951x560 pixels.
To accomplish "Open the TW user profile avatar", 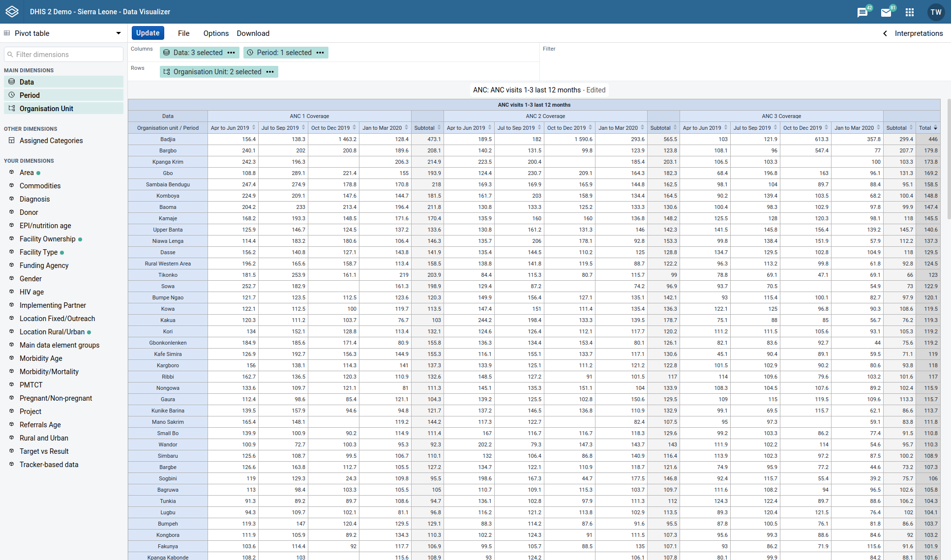I will click(936, 12).
